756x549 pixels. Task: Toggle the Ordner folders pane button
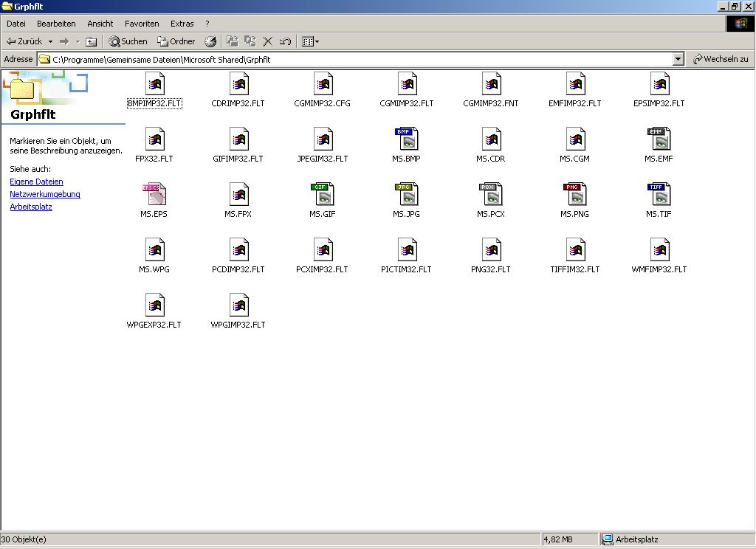(x=176, y=41)
